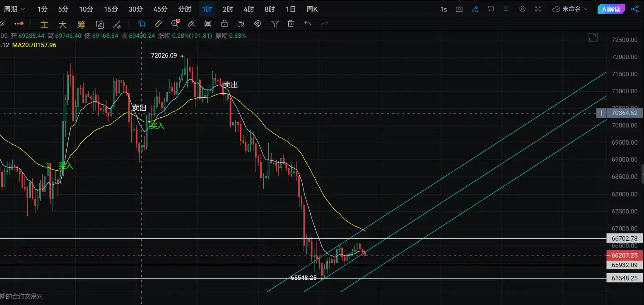Click the AI解读 button
The height and width of the screenshot is (305, 644).
(611, 9)
